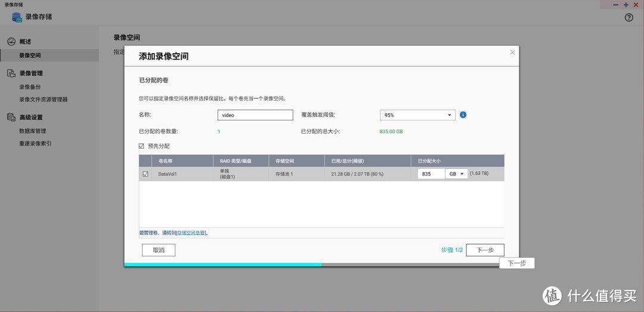This screenshot has width=644, height=312.
Task: Click the RAID 类型/磁盘 column header
Action: (x=241, y=160)
